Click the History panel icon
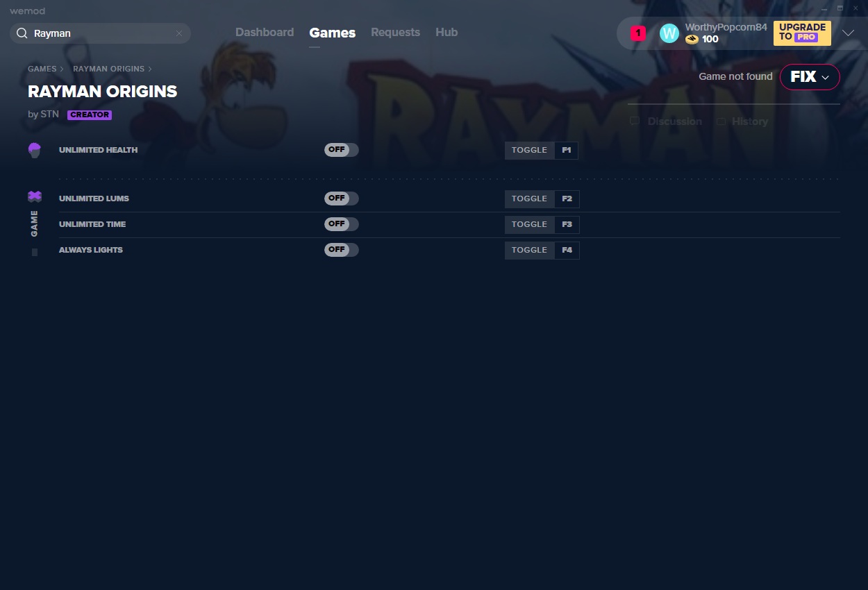The image size is (868, 590). (x=721, y=121)
